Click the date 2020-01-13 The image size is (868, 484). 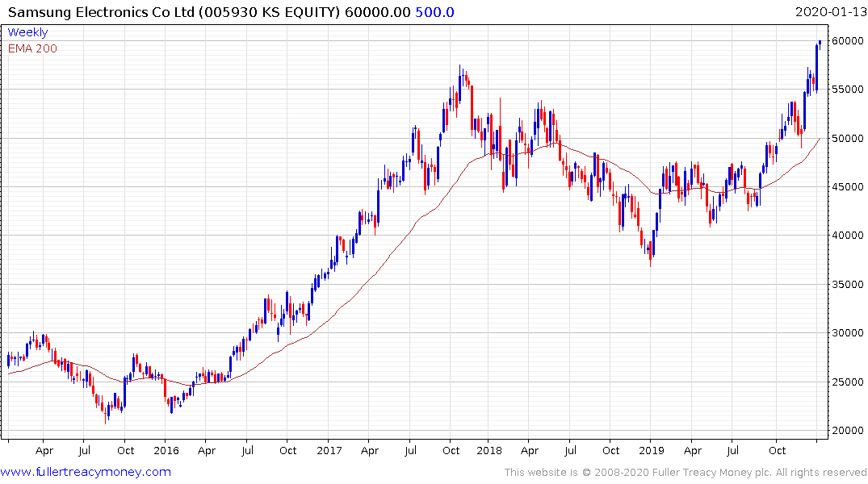[x=830, y=12]
